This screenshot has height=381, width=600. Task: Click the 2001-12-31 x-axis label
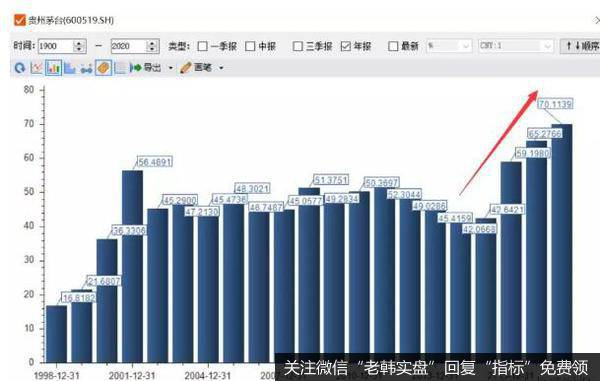click(132, 376)
